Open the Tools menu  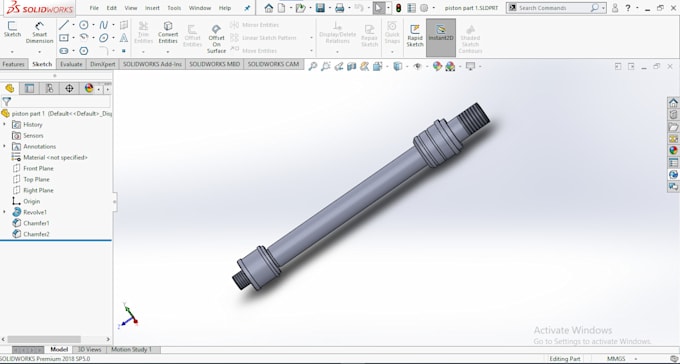pos(174,8)
